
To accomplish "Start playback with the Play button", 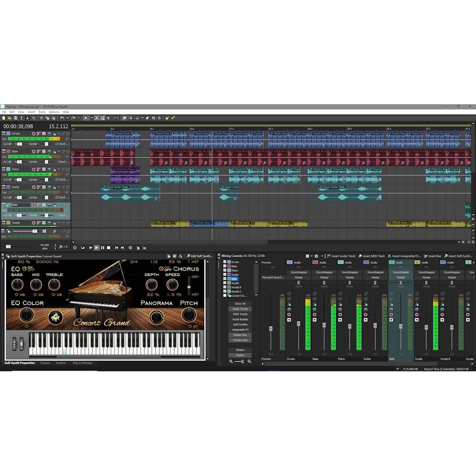I will coord(97,248).
